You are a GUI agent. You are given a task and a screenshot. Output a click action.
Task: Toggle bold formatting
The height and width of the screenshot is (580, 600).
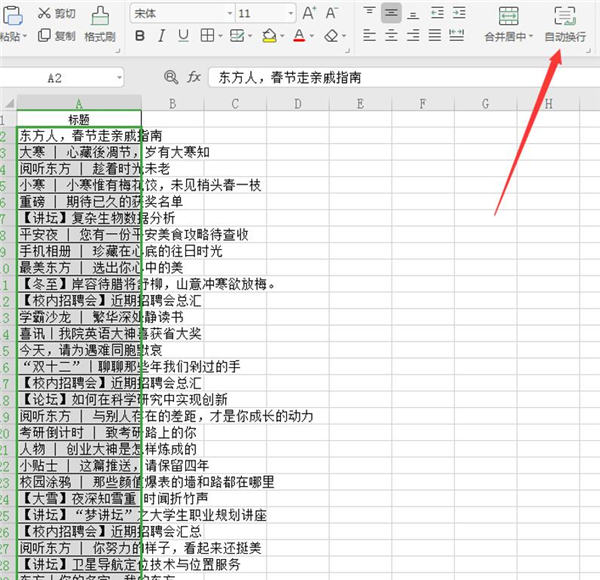pyautogui.click(x=140, y=37)
